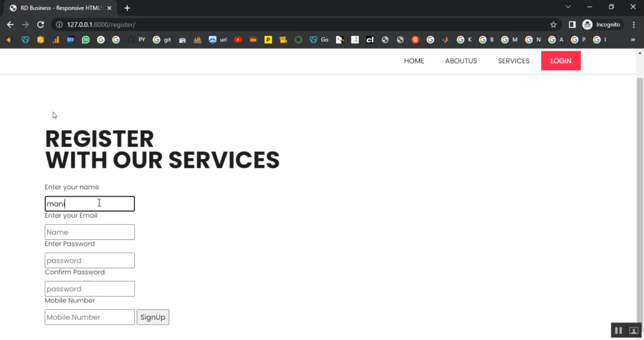Show hidden bookmarks with the overflow chevron
Screen dimensions: 644x340
coord(633,40)
